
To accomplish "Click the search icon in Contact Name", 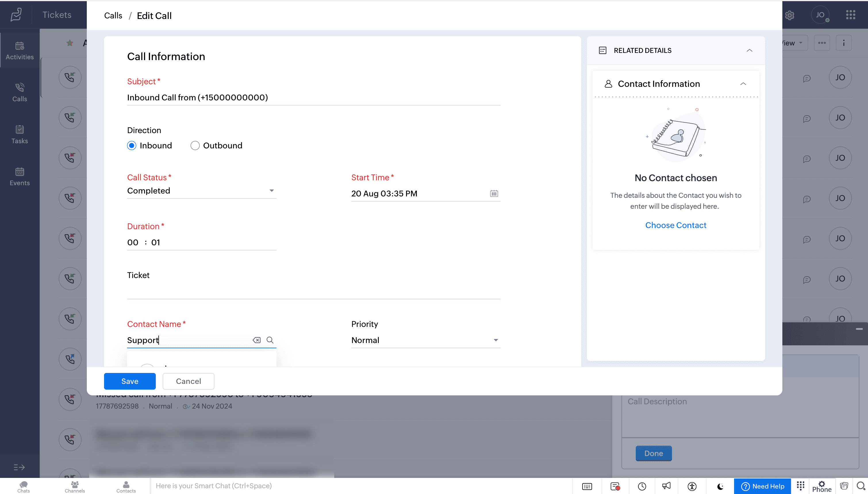I will tap(270, 340).
